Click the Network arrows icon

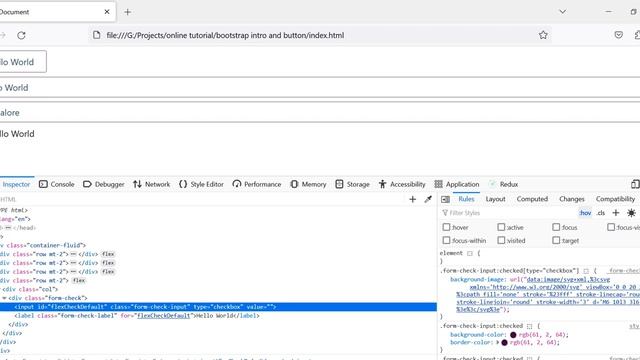pyautogui.click(x=137, y=184)
